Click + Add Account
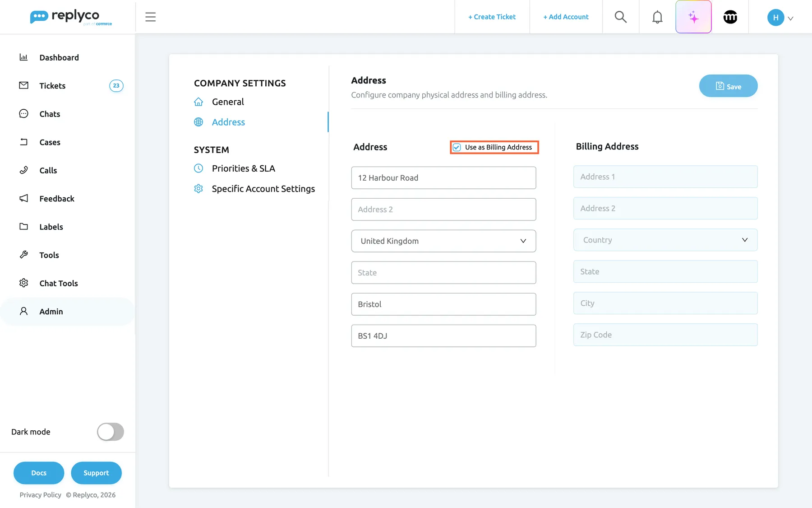812x508 pixels. (x=566, y=17)
